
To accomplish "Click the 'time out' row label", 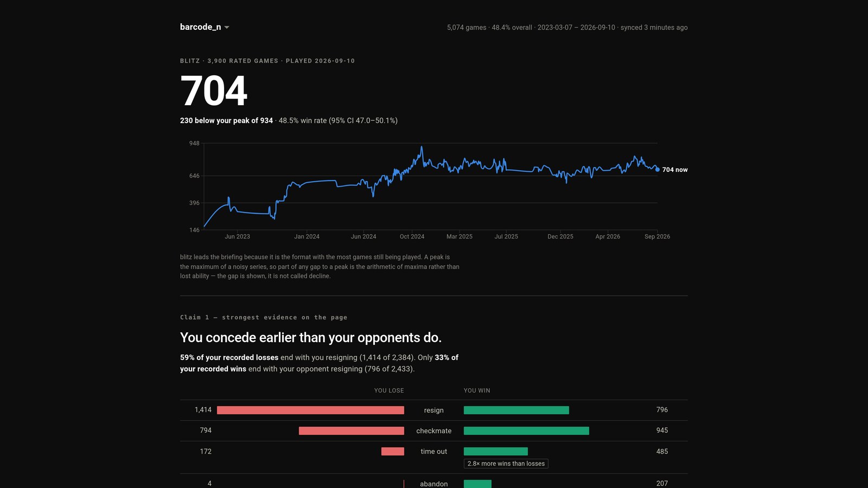I will click(434, 452).
